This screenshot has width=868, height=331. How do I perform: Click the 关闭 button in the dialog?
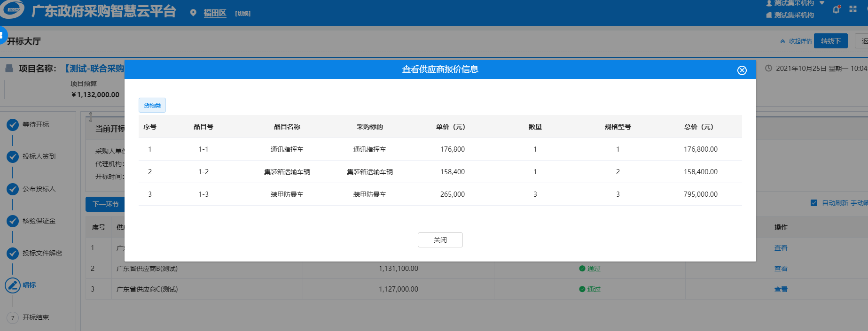tap(440, 240)
